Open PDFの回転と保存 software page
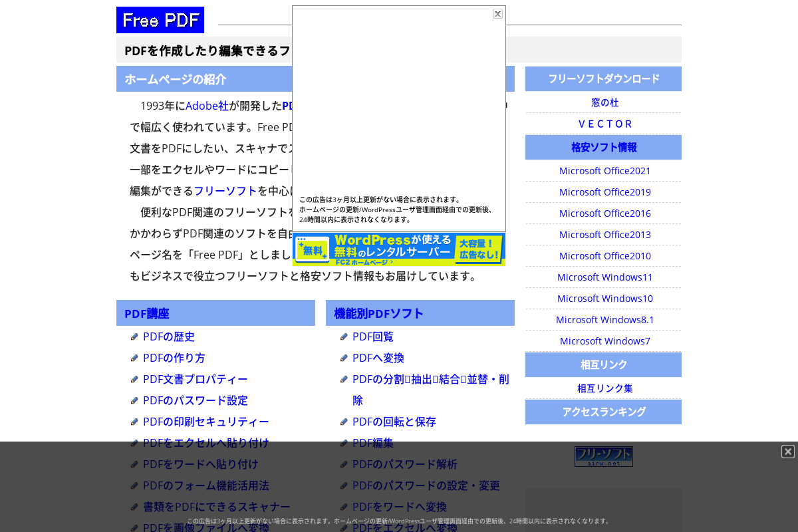 (394, 422)
